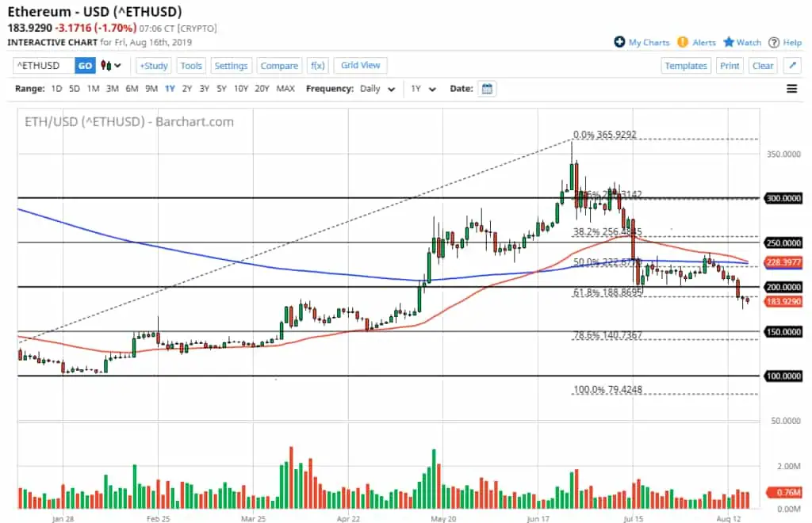Select the 6M range
This screenshot has width=812, height=523.
pyautogui.click(x=132, y=89)
